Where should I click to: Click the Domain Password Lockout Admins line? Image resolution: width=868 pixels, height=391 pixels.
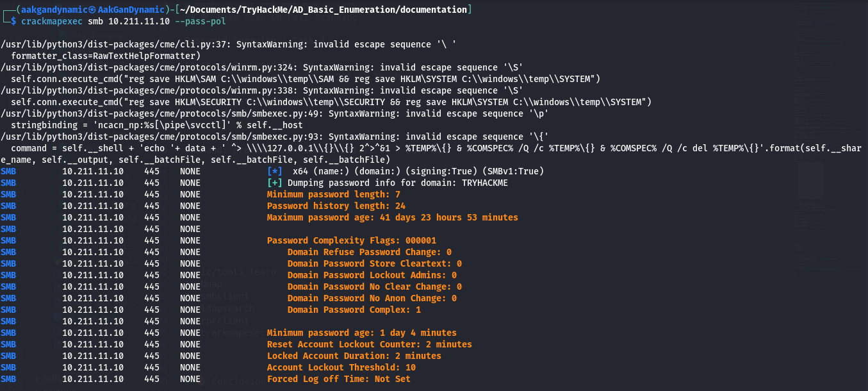[372, 276]
